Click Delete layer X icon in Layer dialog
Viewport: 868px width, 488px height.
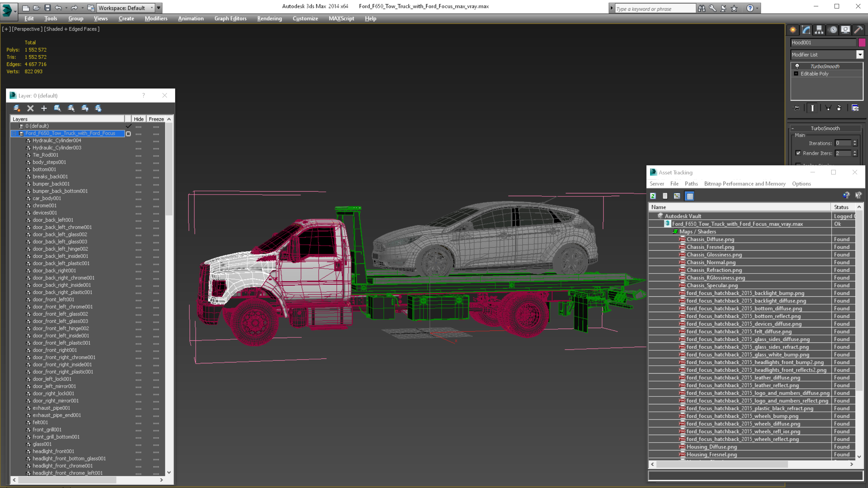point(30,108)
